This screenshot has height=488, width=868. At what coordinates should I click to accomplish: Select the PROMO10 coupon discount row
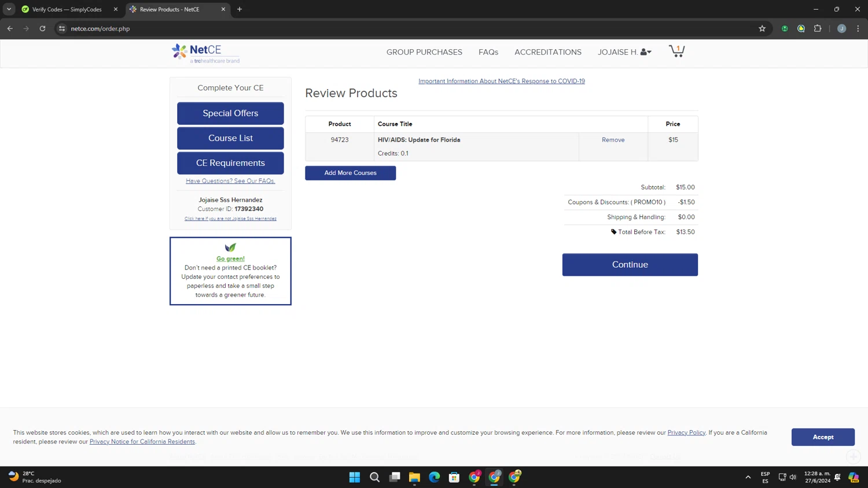(x=631, y=202)
